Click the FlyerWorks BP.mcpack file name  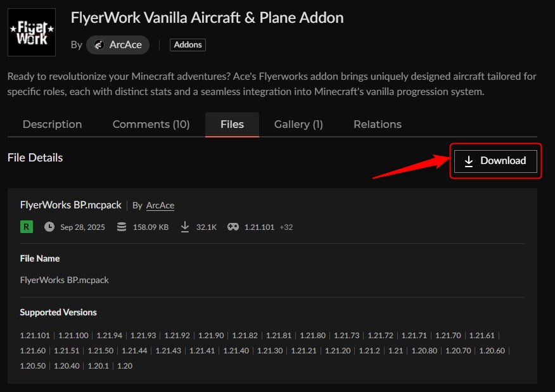point(70,205)
